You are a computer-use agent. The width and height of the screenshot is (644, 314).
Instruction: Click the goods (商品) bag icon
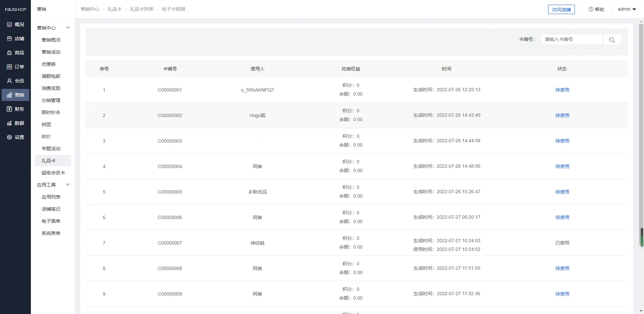(9, 53)
